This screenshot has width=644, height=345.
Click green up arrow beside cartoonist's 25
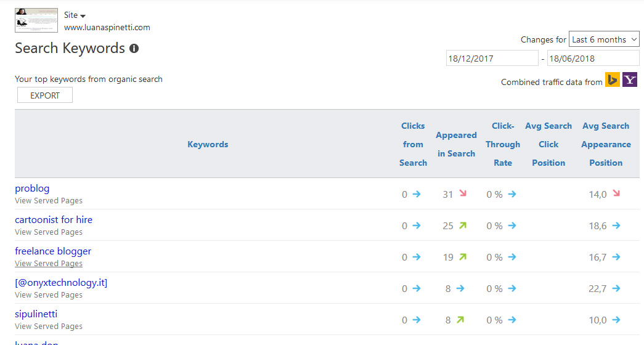[x=463, y=225]
